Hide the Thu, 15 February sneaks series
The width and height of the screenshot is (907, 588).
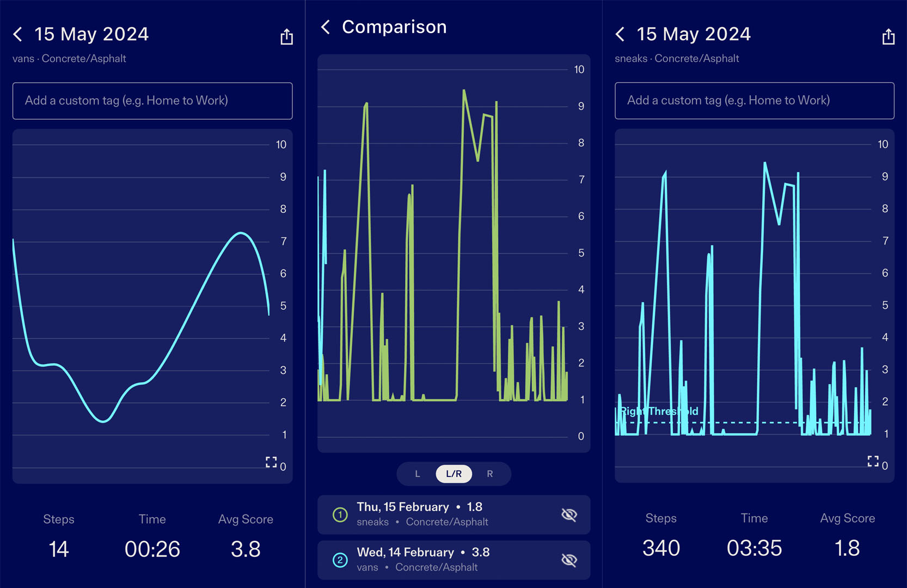coord(569,514)
